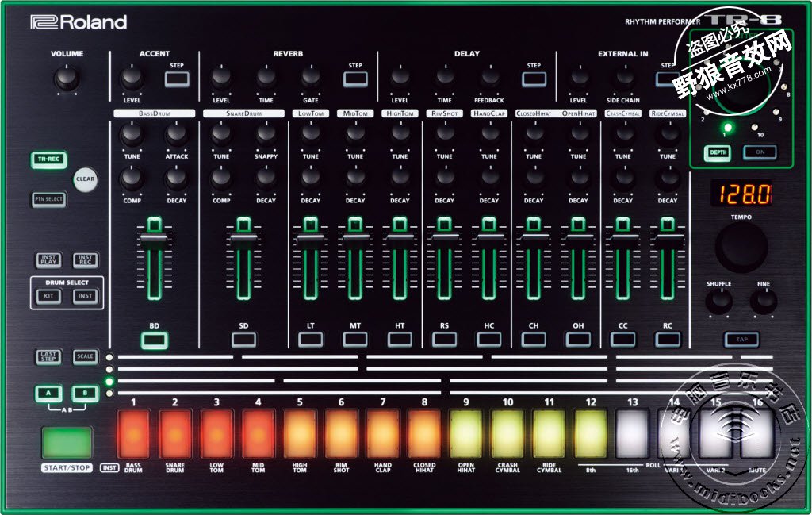
Task: Click the Low Tom DECAY knob
Action: [x=311, y=179]
